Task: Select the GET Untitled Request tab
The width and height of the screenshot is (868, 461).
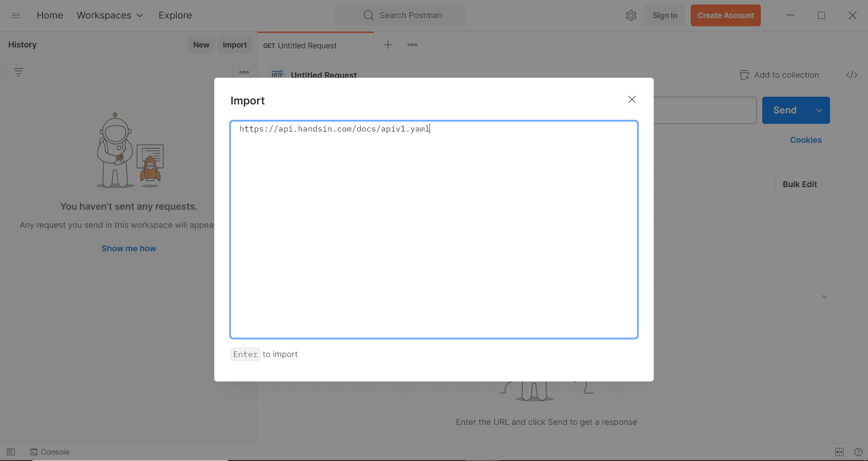Action: point(316,46)
